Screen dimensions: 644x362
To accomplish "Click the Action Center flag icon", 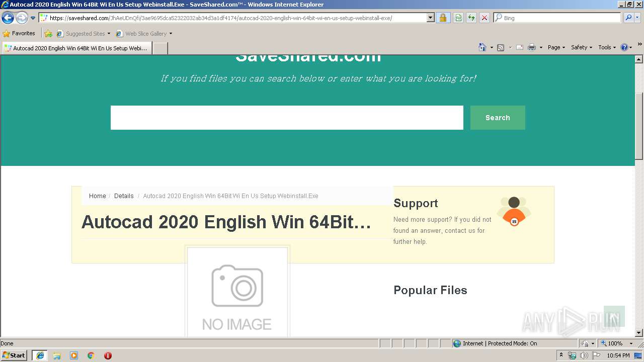I will [x=595, y=355].
